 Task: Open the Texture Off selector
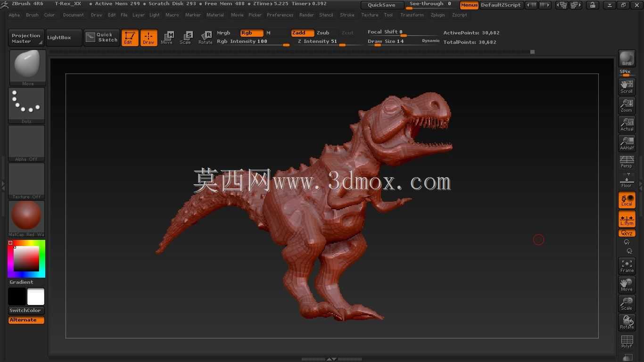coord(26,181)
